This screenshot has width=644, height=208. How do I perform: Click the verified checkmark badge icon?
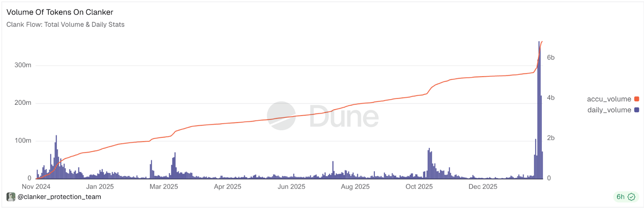632,197
